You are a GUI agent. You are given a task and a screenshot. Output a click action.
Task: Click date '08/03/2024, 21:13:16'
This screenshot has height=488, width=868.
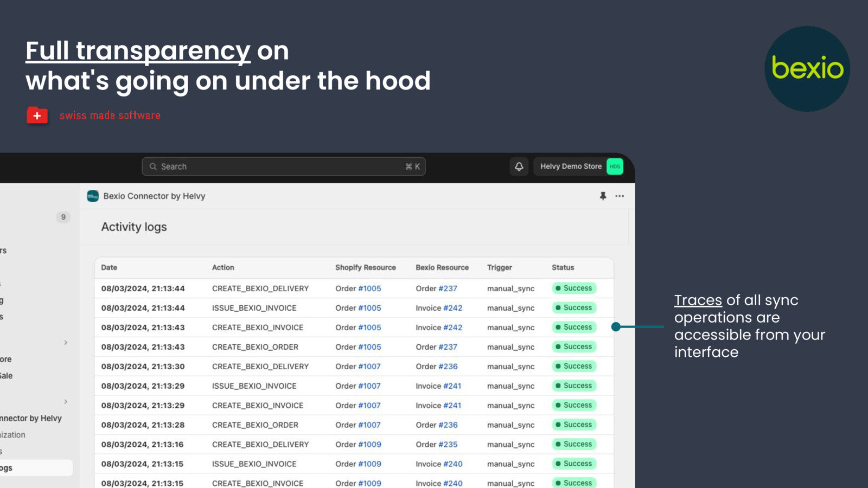click(x=142, y=445)
